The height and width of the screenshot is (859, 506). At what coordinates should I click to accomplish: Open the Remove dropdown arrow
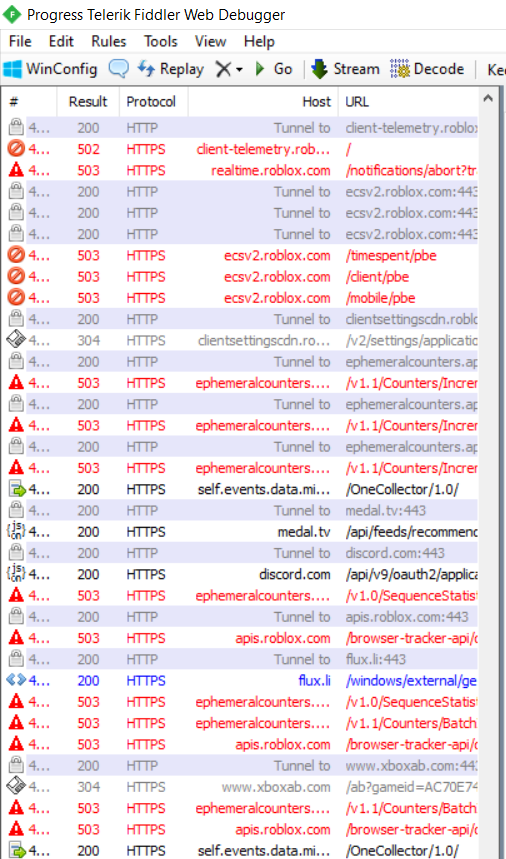coord(239,70)
